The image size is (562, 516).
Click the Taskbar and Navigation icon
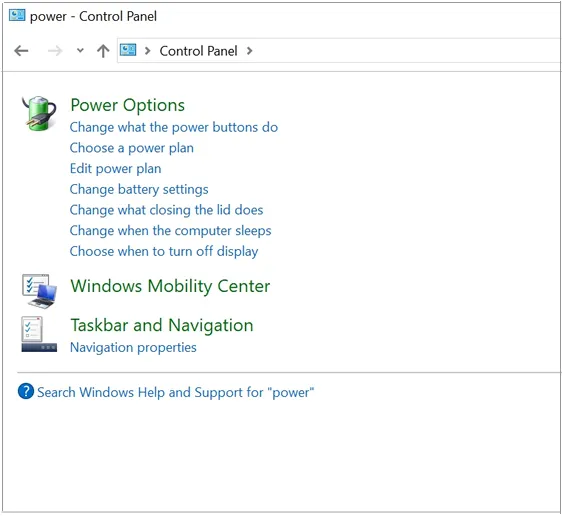coord(39,334)
